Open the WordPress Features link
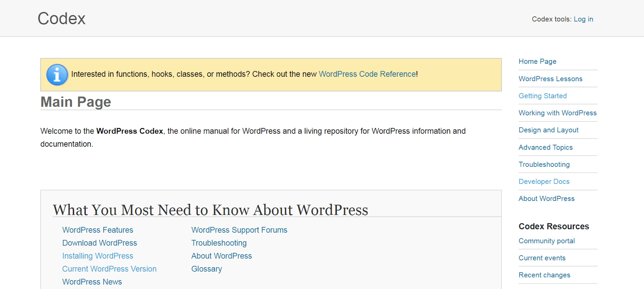Viewport: 644px width, 289px height. (97, 230)
